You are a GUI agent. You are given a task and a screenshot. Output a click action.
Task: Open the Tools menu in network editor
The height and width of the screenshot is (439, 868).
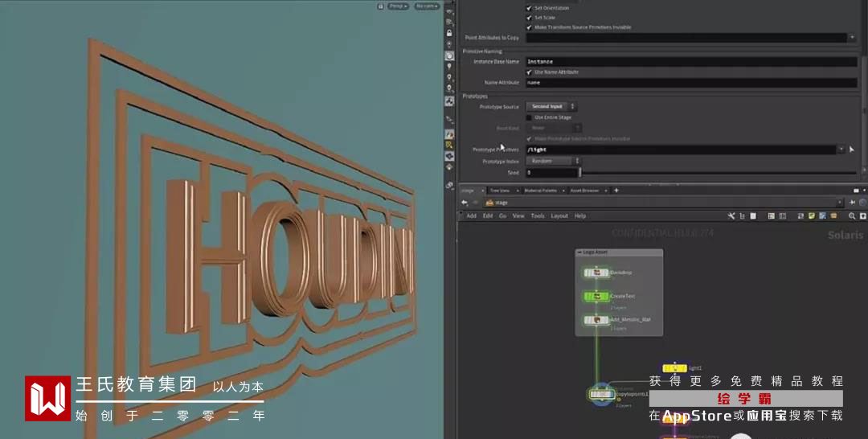coord(538,216)
